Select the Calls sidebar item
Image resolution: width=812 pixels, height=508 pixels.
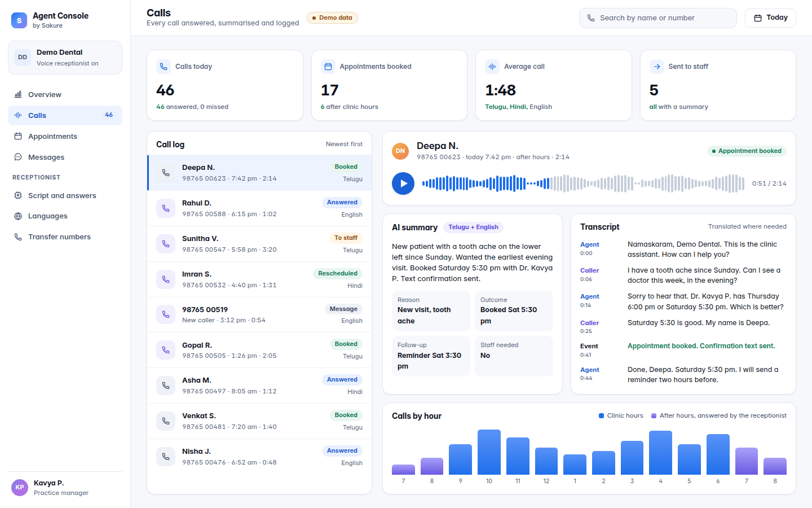point(65,115)
